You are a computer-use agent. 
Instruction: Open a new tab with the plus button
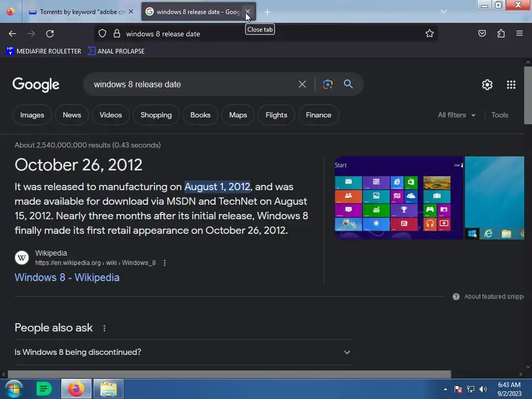(x=267, y=12)
